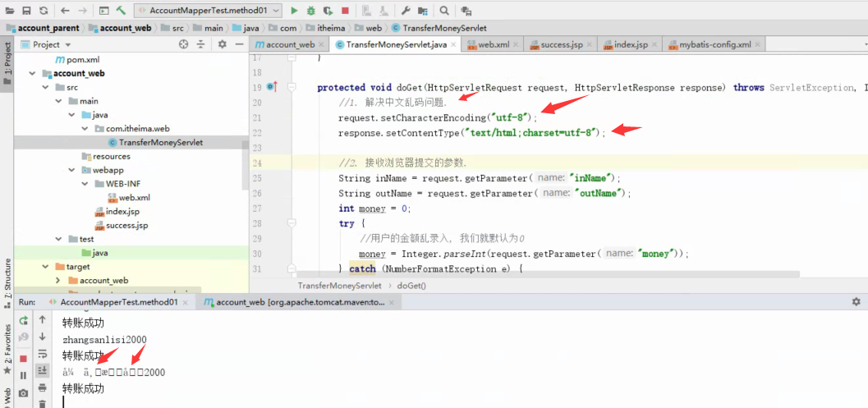
Task: Switch to the index.jsp editor tab
Action: click(x=630, y=45)
